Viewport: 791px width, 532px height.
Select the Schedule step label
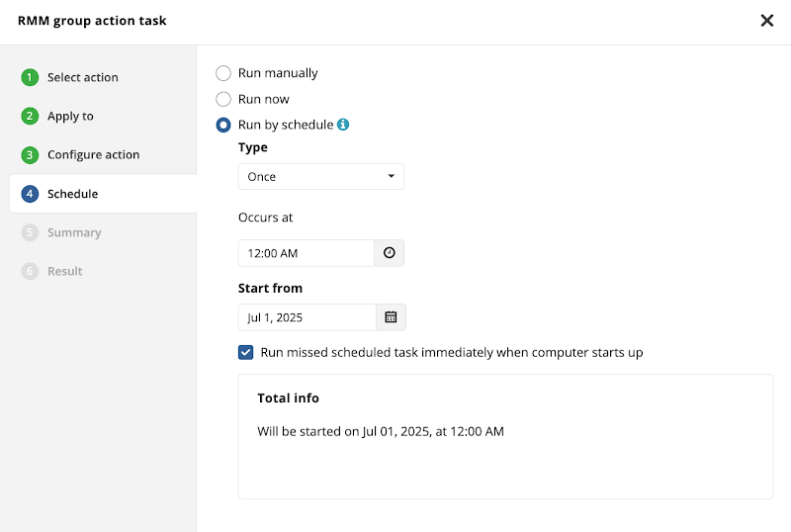[x=72, y=194]
